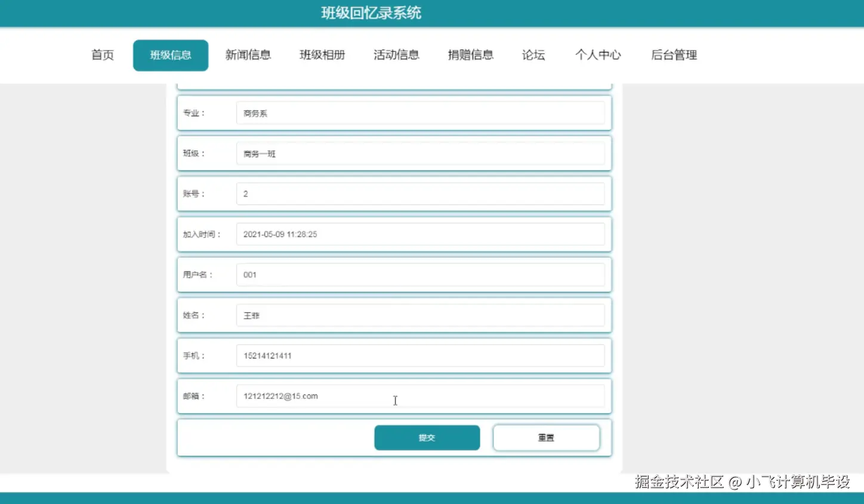Select the 邮箱 email address field
This screenshot has width=864, height=504.
pos(421,395)
